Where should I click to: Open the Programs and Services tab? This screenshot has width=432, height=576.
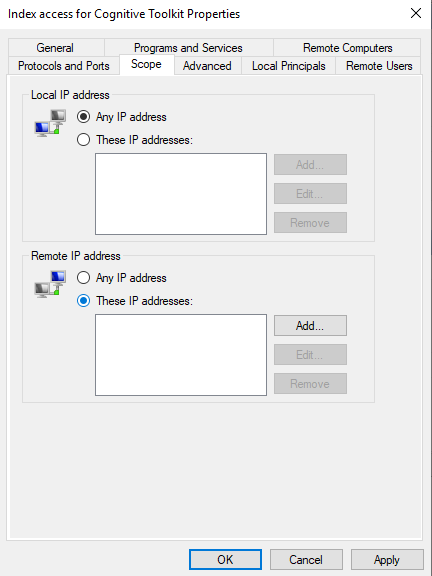pyautogui.click(x=188, y=48)
